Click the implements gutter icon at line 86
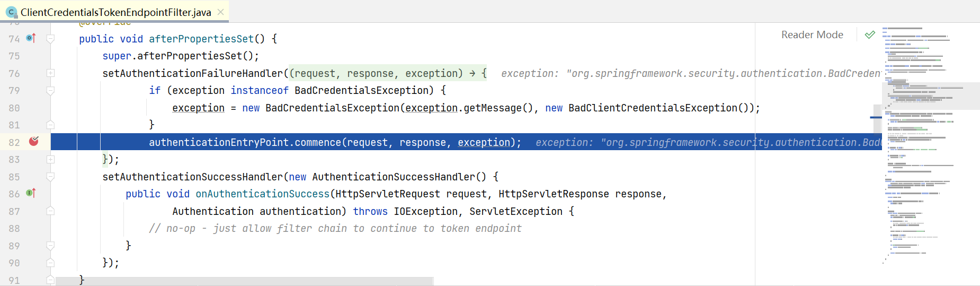 coord(31,193)
